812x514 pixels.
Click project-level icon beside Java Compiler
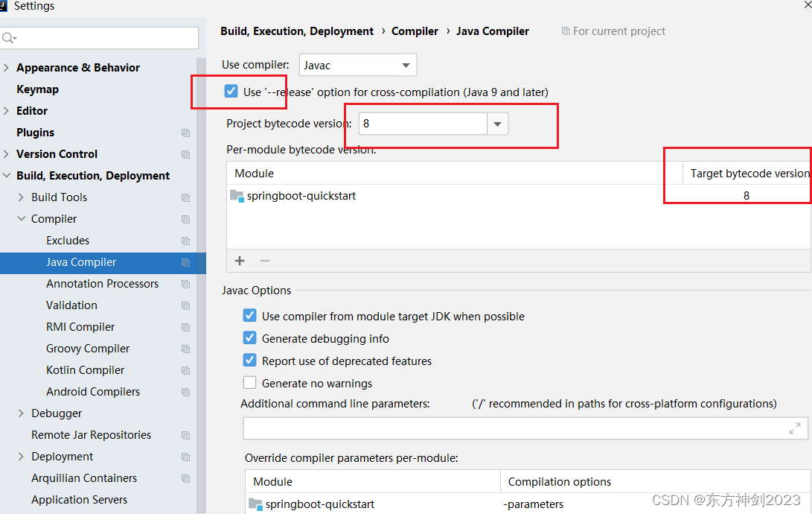(x=185, y=263)
